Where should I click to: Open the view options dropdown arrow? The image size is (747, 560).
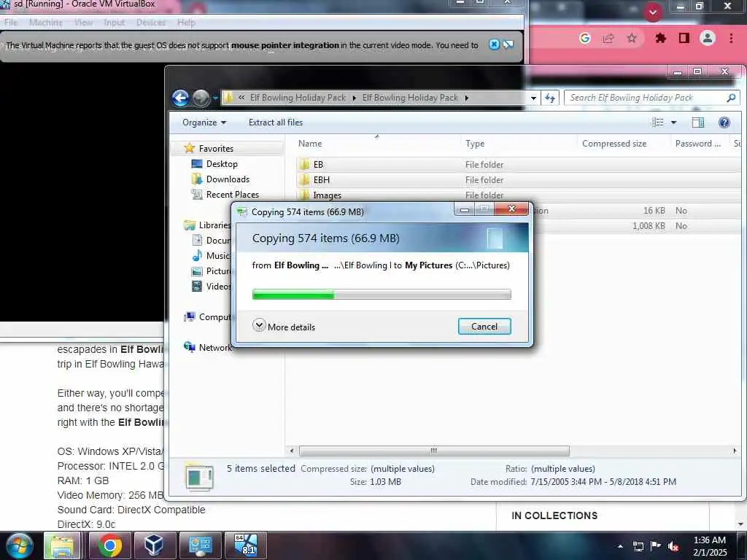673,122
